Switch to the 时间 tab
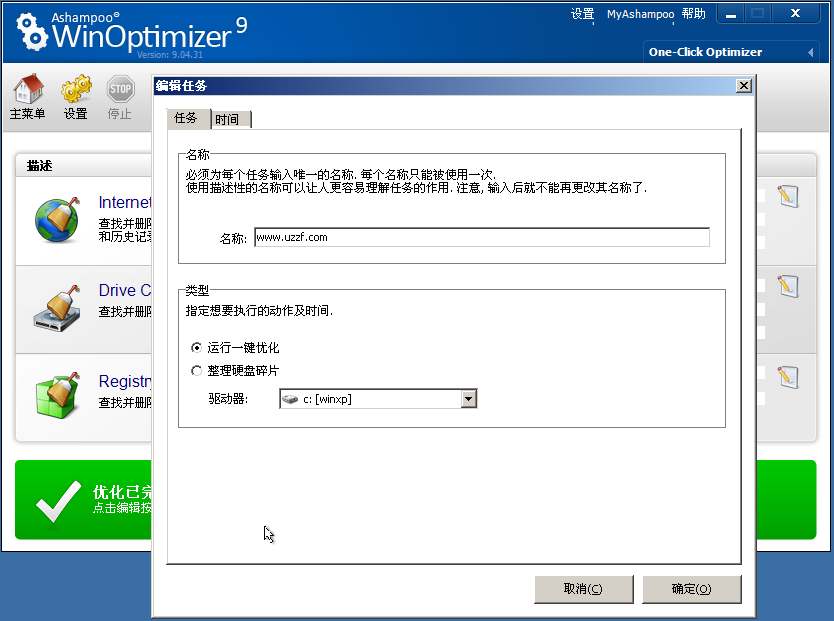Screen dimensions: 834x621 [230, 118]
